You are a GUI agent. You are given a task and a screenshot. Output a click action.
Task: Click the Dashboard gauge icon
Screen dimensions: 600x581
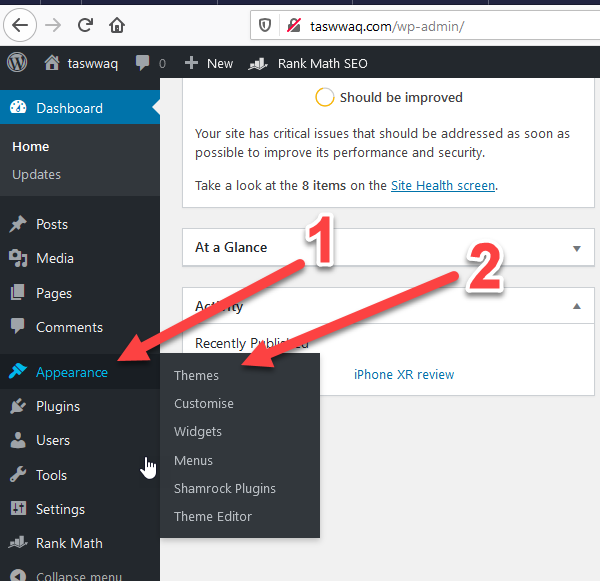[x=18, y=108]
